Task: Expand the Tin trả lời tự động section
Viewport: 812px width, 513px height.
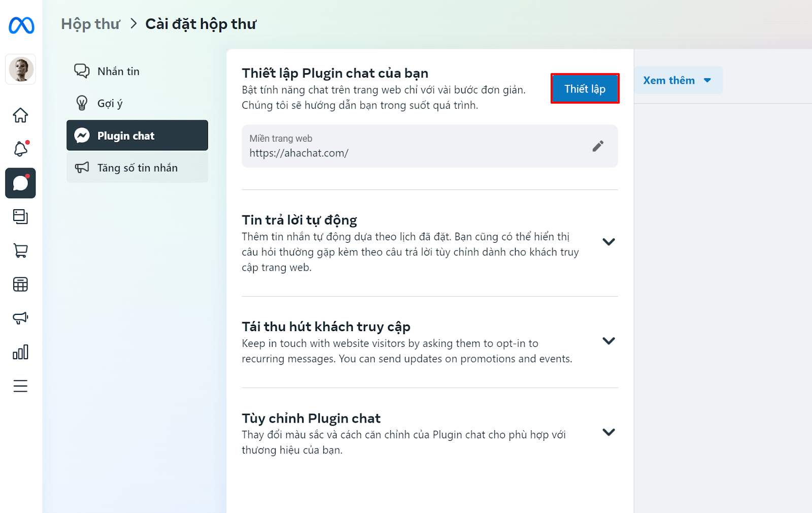Action: [x=608, y=242]
